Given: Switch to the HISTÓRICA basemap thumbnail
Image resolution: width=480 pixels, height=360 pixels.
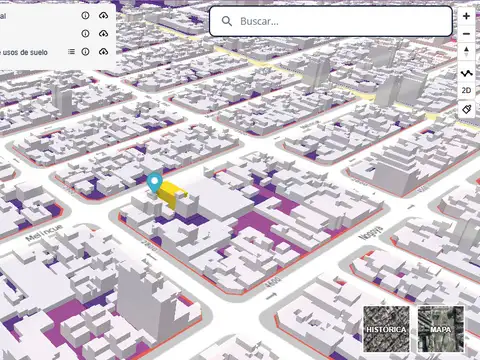Looking at the screenshot, I should [386, 329].
